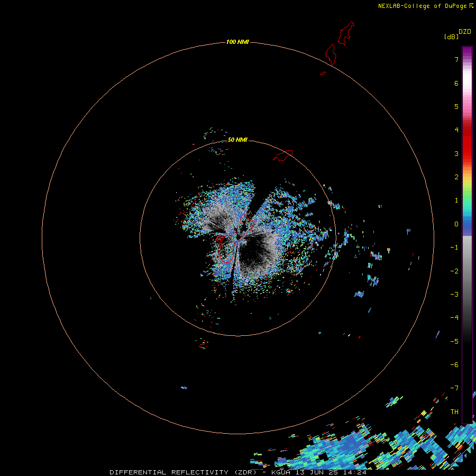Screen dimensions: 476x476
Task: Click the DZD color scale title
Action: [465, 32]
